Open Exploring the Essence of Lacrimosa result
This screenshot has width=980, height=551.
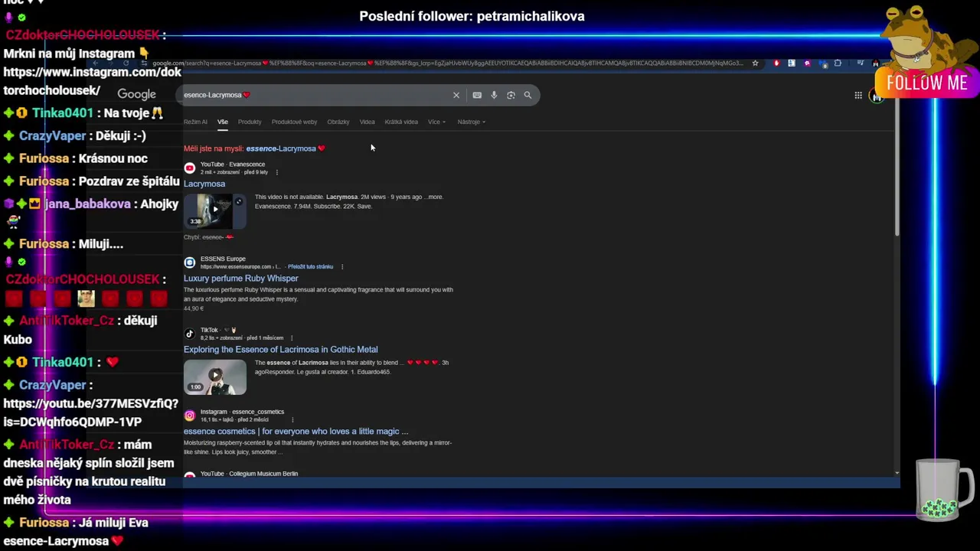coord(280,350)
